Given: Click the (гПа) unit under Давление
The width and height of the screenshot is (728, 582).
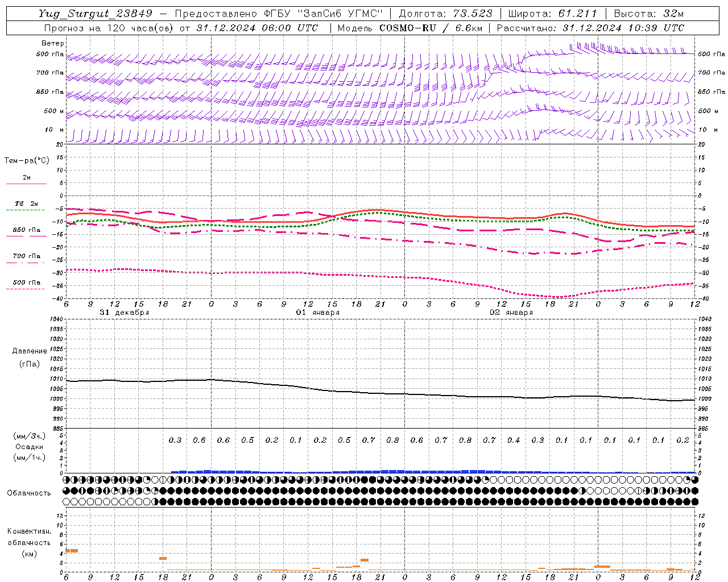Looking at the screenshot, I should point(30,364).
